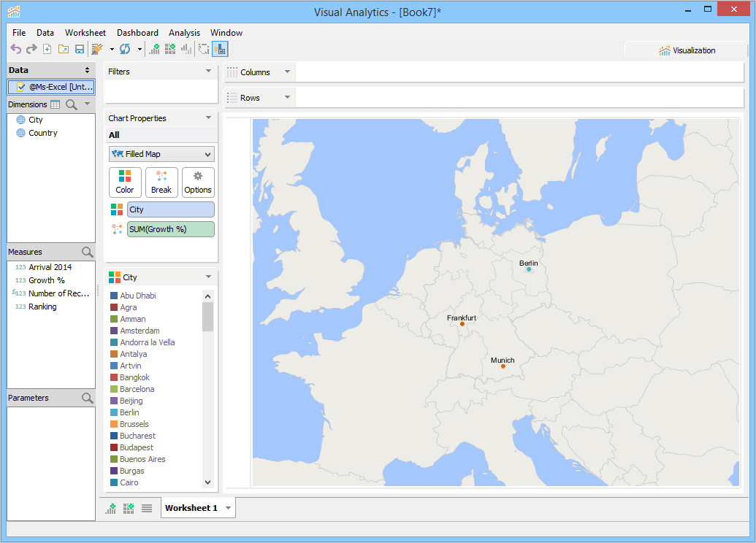756x543 pixels.
Task: Select Bangkok in the City legend
Action: [134, 378]
